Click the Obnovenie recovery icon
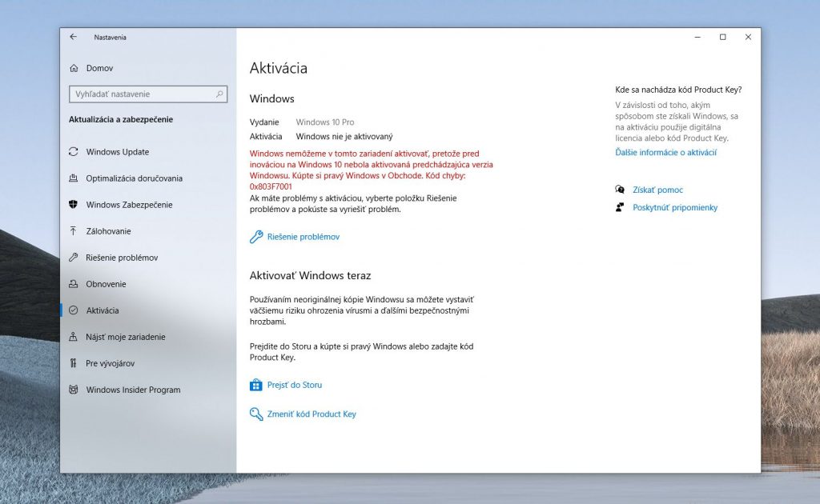 (x=73, y=283)
